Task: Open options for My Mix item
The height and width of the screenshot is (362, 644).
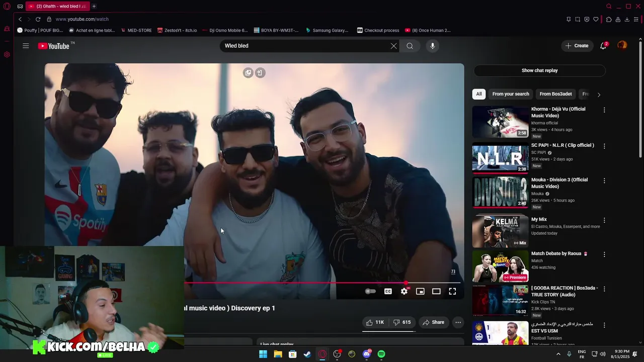Action: [604, 220]
